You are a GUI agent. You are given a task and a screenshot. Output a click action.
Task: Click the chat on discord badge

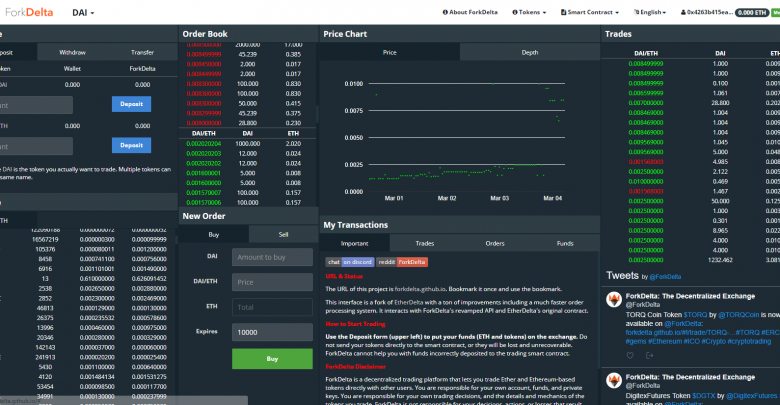pos(350,262)
